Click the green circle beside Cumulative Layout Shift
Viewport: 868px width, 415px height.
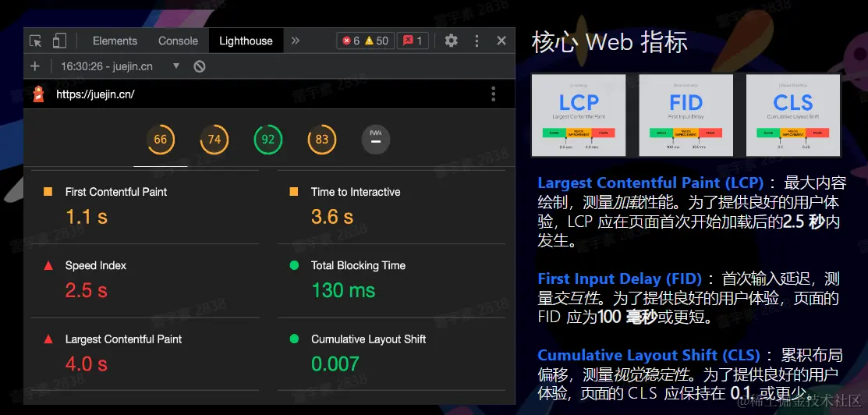tap(294, 339)
